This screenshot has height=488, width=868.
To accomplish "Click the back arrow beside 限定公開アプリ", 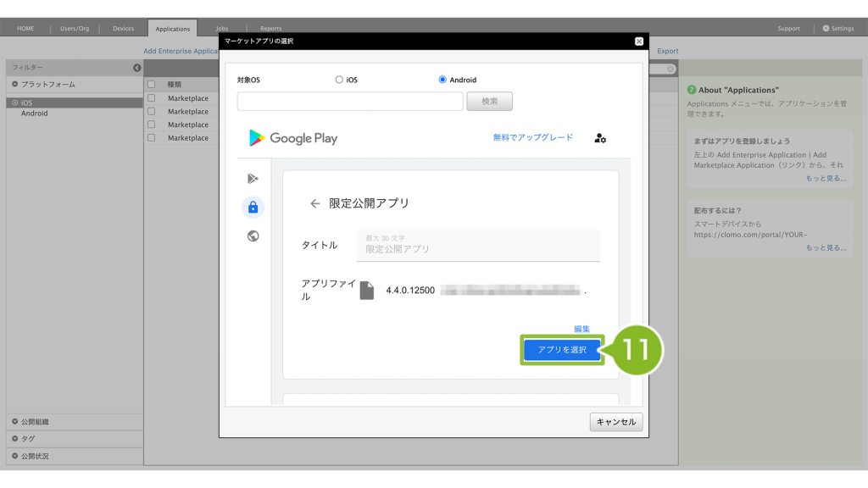I will tap(314, 203).
